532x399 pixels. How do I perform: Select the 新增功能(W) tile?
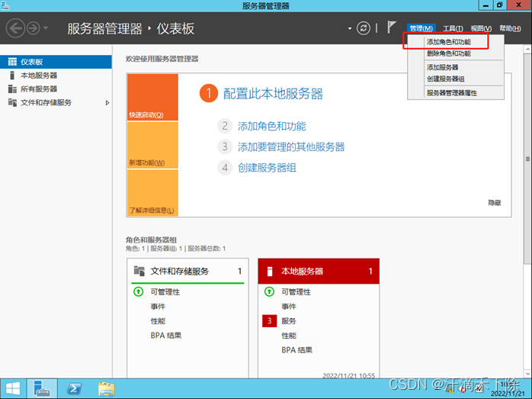tap(152, 145)
